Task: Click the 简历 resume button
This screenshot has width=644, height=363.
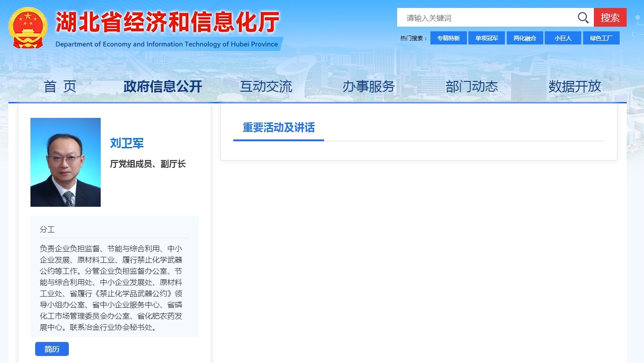Action: coord(52,348)
